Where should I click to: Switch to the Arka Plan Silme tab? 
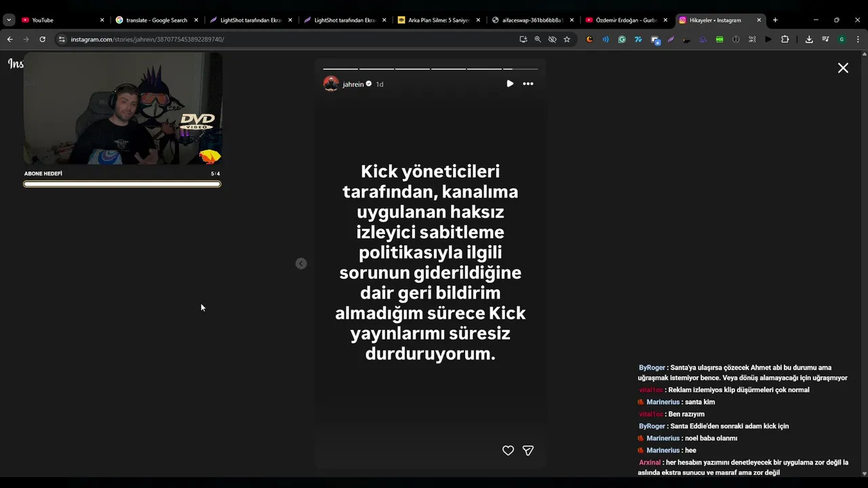click(438, 20)
